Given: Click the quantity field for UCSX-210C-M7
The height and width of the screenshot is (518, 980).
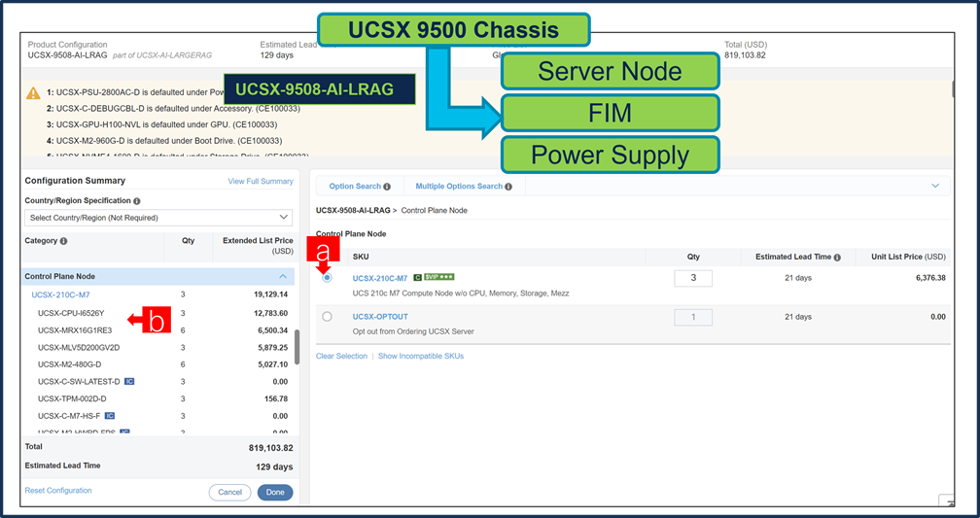Looking at the screenshot, I should tap(693, 278).
